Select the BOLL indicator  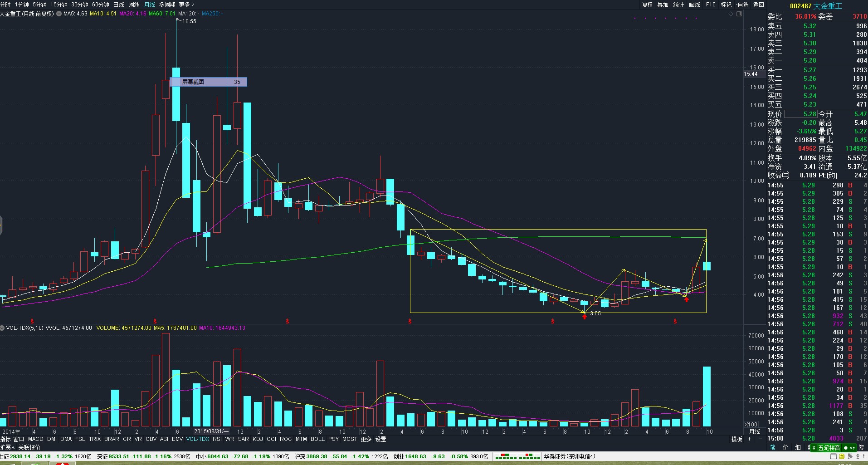point(317,439)
